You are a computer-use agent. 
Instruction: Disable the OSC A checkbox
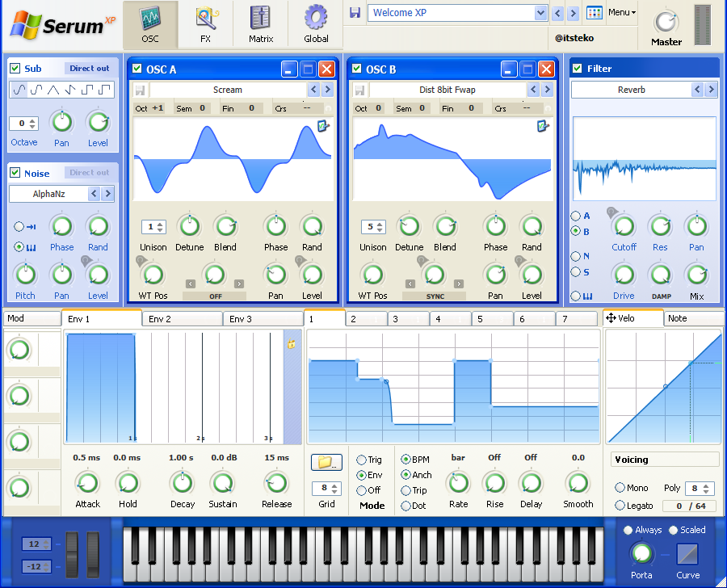pos(137,69)
